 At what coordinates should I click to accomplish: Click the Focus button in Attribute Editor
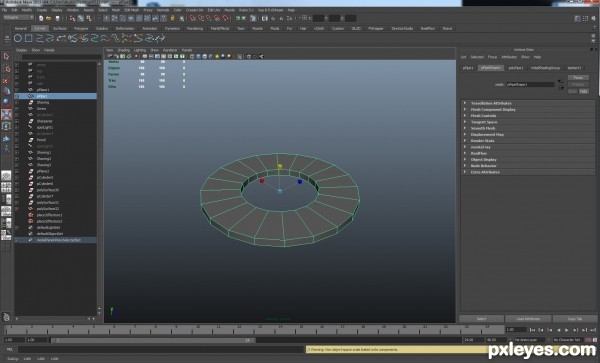tap(578, 78)
